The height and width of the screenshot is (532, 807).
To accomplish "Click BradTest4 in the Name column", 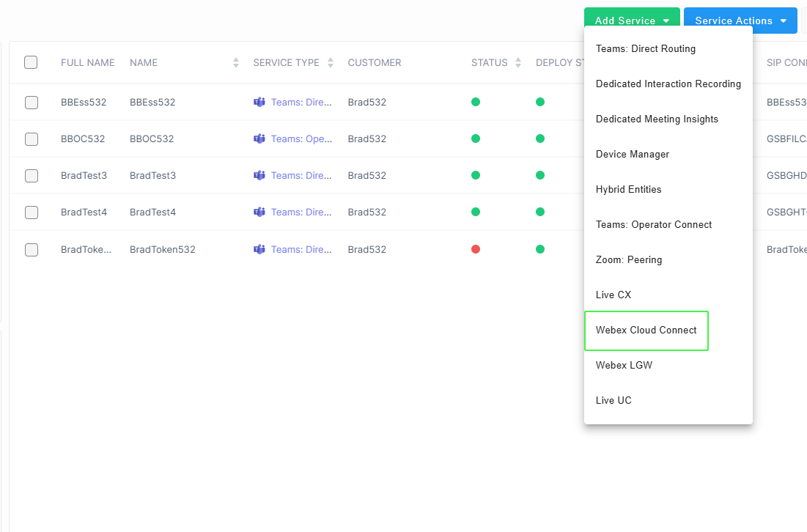I will pyautogui.click(x=153, y=212).
